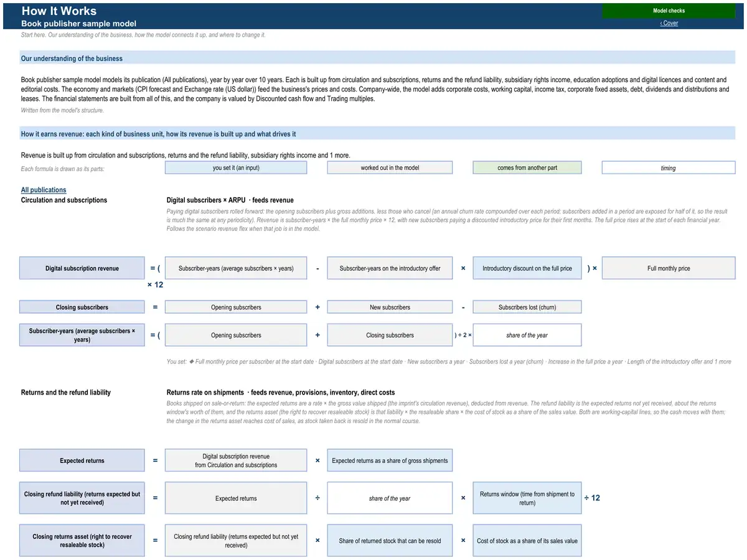Viewport: 747px width, 560px height.
Task: Select the 'you set it (an input)' legend box
Action: (236, 167)
